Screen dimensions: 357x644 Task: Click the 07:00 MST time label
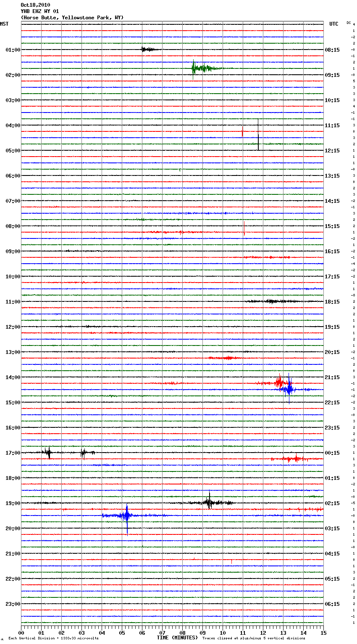point(13,201)
